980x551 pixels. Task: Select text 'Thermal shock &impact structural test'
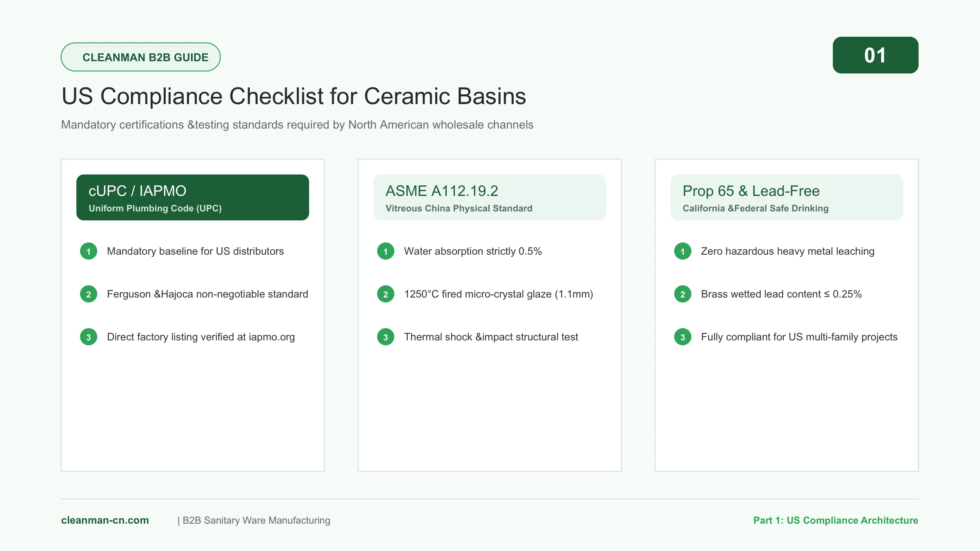coord(491,337)
